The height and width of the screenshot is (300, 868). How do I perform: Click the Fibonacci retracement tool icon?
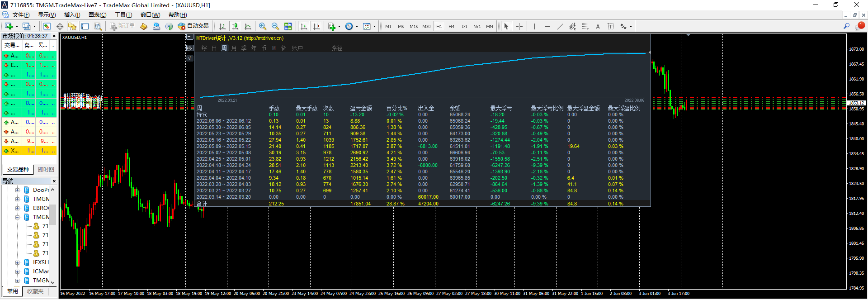pyautogui.click(x=585, y=26)
